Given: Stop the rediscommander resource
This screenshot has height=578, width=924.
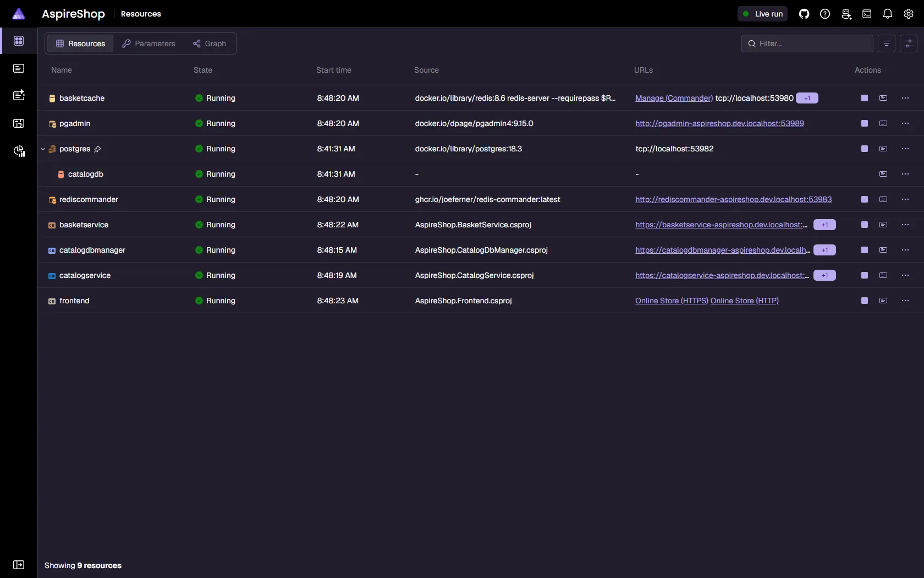Looking at the screenshot, I should tap(865, 199).
